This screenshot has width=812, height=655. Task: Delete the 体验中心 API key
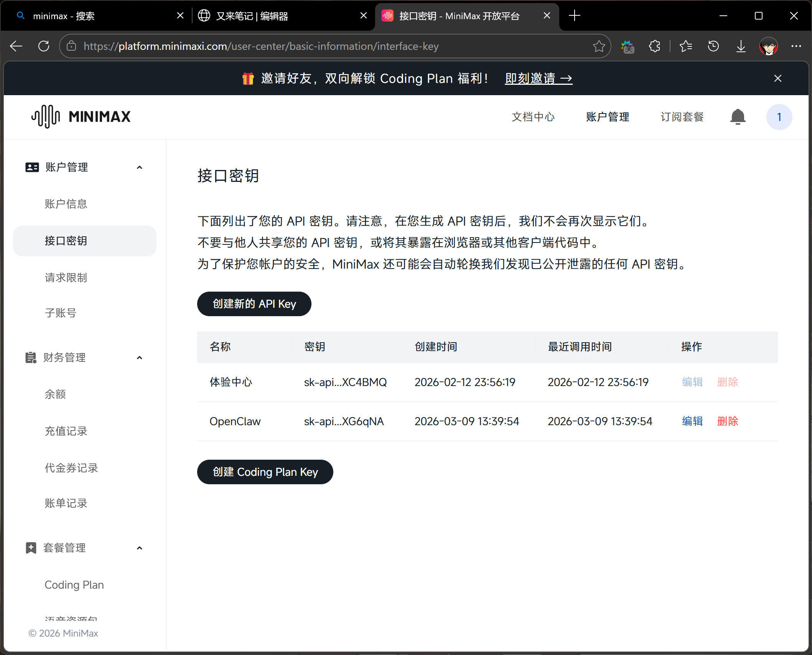[x=728, y=382]
